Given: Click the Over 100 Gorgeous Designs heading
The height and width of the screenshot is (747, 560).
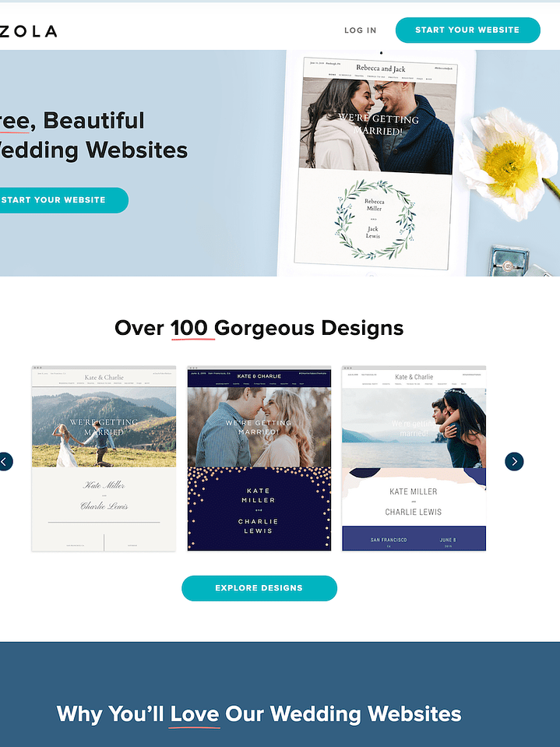Looking at the screenshot, I should [x=259, y=328].
